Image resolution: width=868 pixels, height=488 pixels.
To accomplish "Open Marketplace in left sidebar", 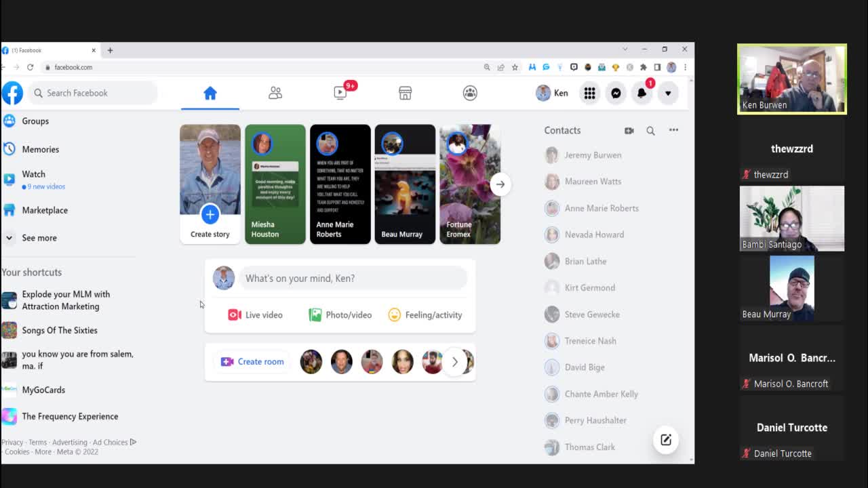I will pyautogui.click(x=35, y=210).
